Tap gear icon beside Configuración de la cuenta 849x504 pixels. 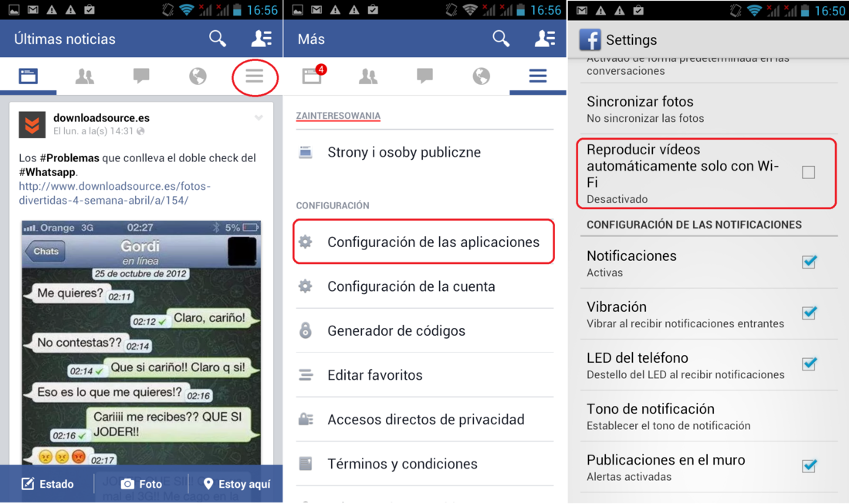(306, 286)
